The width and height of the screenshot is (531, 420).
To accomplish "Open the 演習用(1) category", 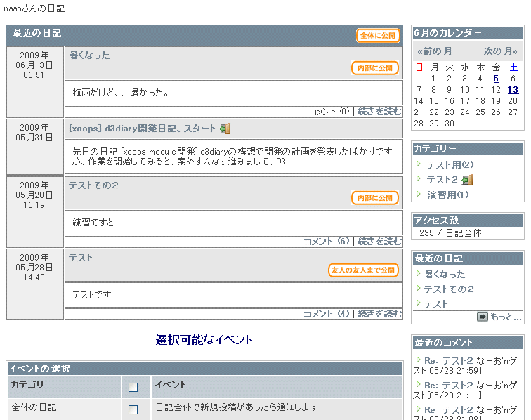I will pos(447,195).
